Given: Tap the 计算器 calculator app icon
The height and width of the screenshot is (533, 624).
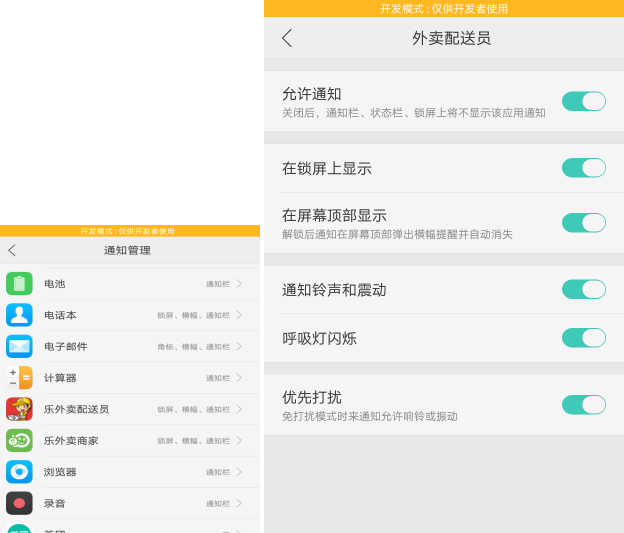Looking at the screenshot, I should [x=19, y=378].
